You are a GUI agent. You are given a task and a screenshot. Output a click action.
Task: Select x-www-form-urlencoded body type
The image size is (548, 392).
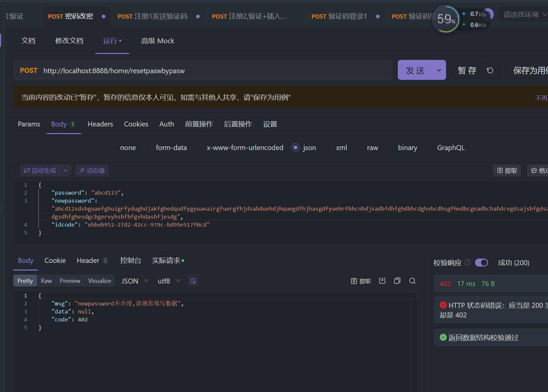[239, 147]
